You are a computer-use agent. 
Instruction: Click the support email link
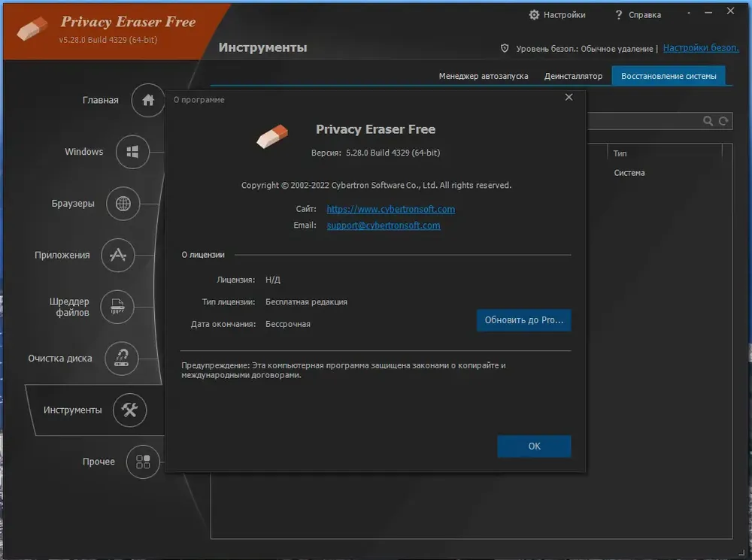(x=384, y=226)
